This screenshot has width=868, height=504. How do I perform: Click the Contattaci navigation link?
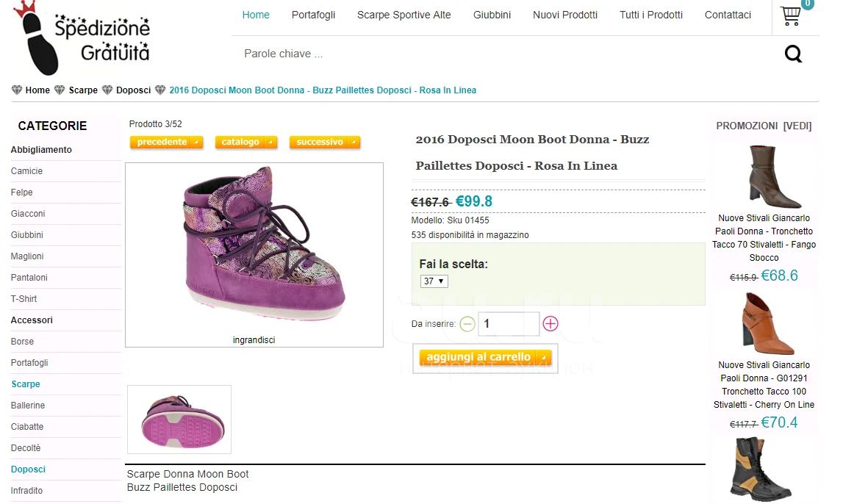coord(728,15)
